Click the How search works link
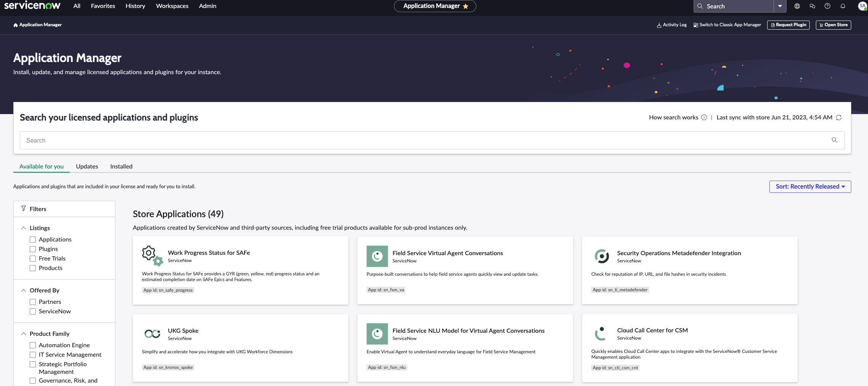 pos(673,118)
